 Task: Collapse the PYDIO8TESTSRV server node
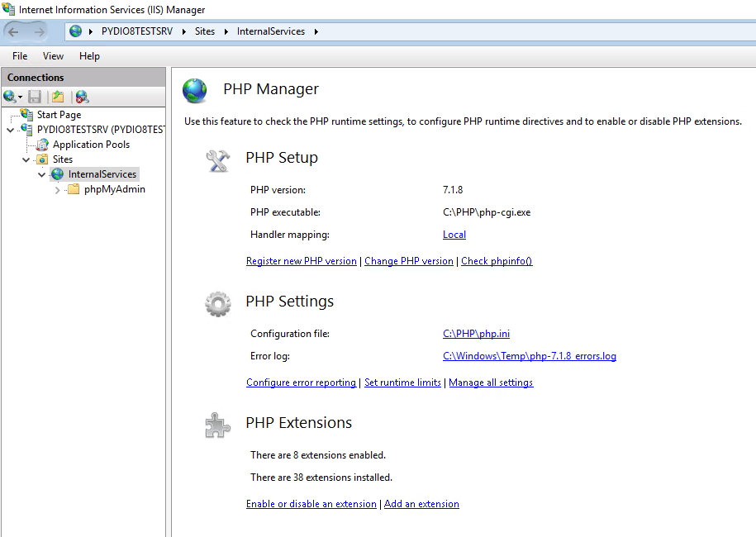coord(10,130)
